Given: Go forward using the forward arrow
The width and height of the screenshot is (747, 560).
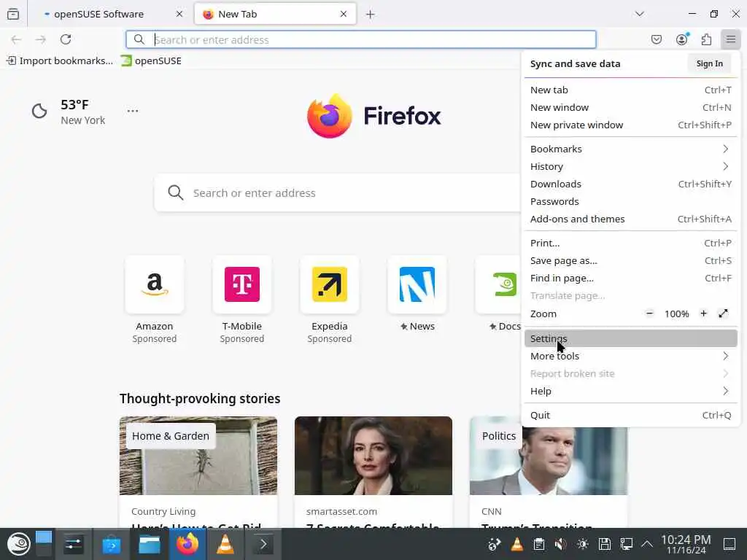Looking at the screenshot, I should pyautogui.click(x=41, y=39).
